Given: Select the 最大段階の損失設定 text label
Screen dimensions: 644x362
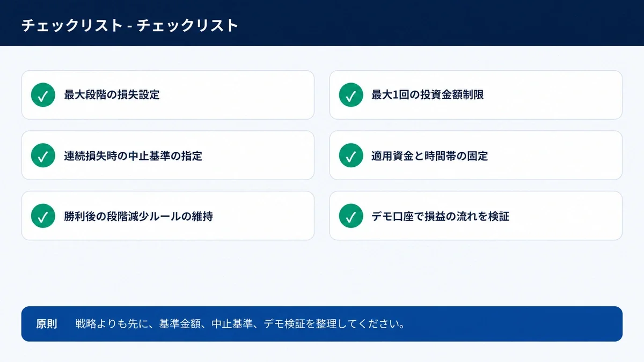Looking at the screenshot, I should coord(112,95).
